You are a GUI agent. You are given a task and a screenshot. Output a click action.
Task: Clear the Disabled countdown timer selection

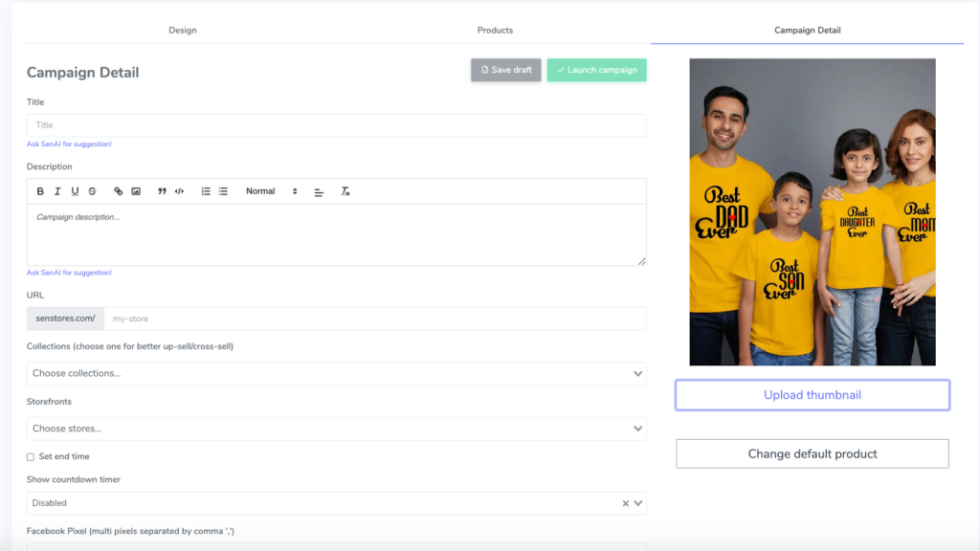pyautogui.click(x=625, y=503)
